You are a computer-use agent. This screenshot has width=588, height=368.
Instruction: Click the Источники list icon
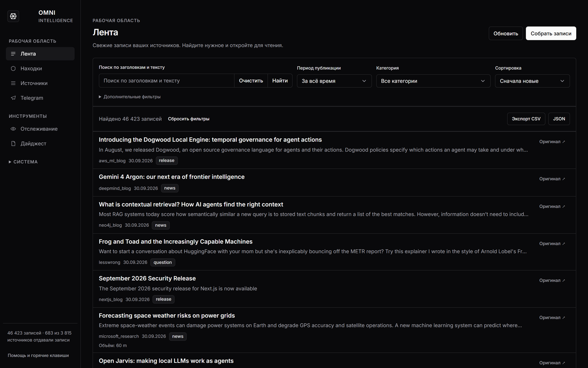click(13, 83)
